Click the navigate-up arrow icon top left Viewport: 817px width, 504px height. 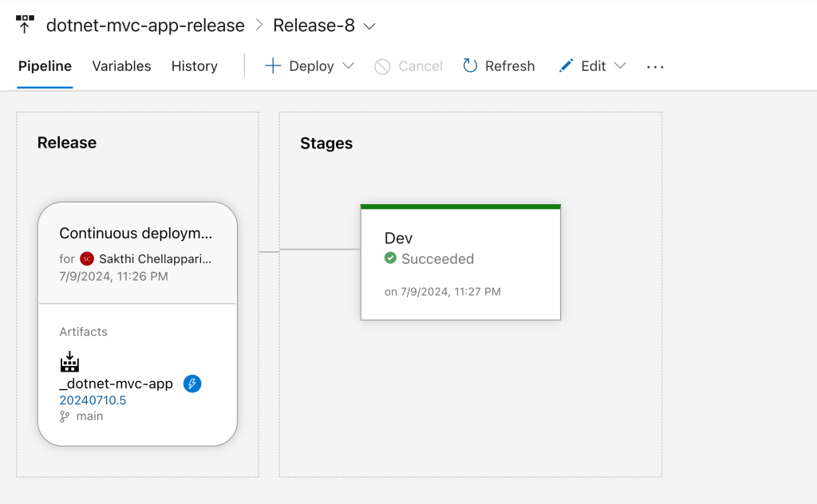pos(25,23)
